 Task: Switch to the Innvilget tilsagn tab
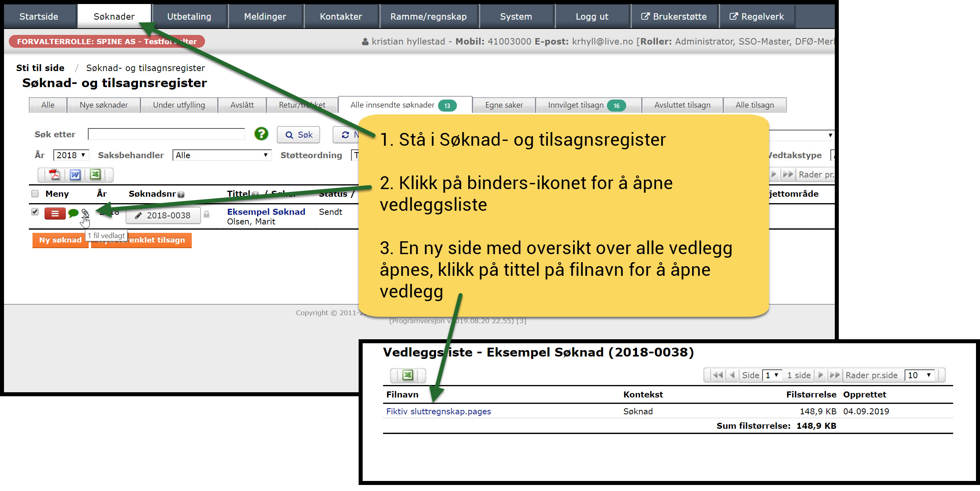576,105
